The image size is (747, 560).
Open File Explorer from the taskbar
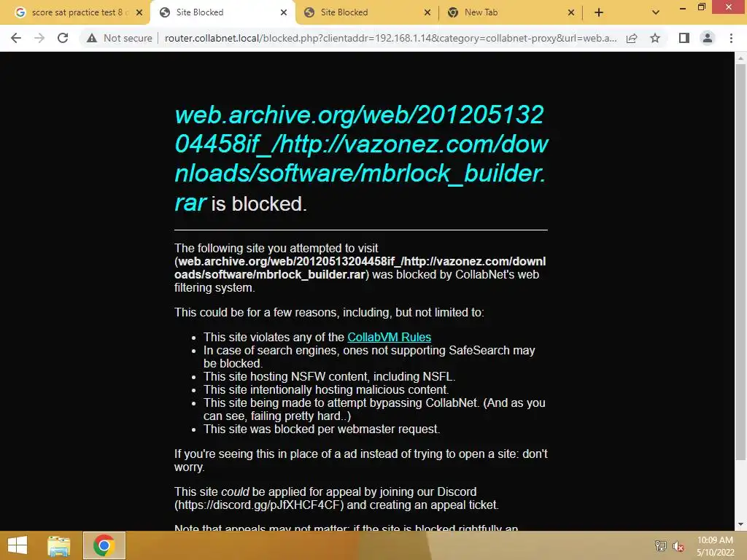pos(59,545)
